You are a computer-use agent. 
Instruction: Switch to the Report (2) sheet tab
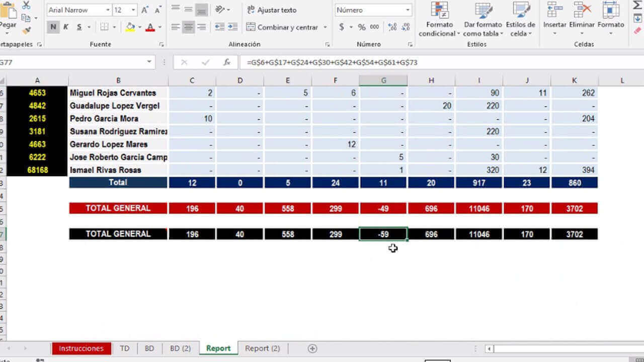(262, 348)
